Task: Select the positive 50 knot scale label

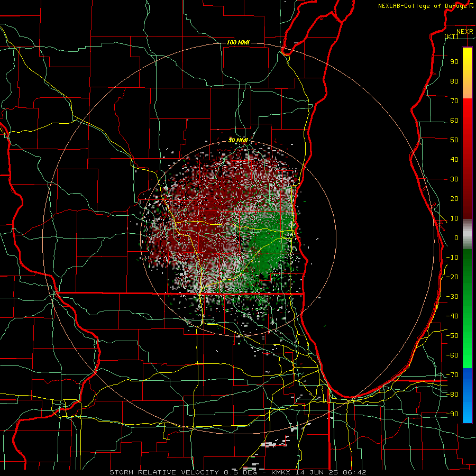Action: pos(454,140)
